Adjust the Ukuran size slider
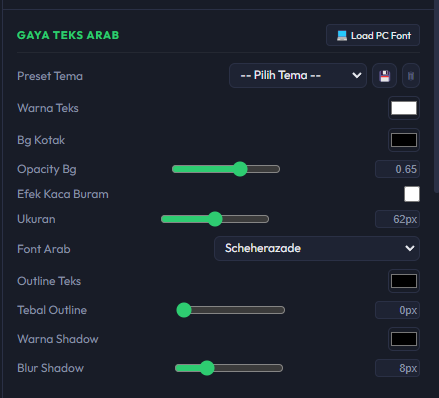439x398 pixels. pyautogui.click(x=215, y=219)
